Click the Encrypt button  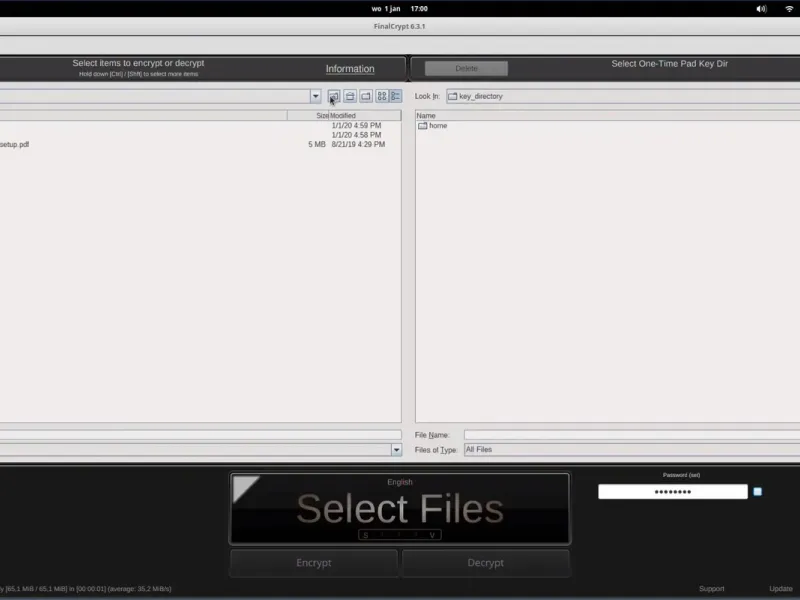coord(314,563)
